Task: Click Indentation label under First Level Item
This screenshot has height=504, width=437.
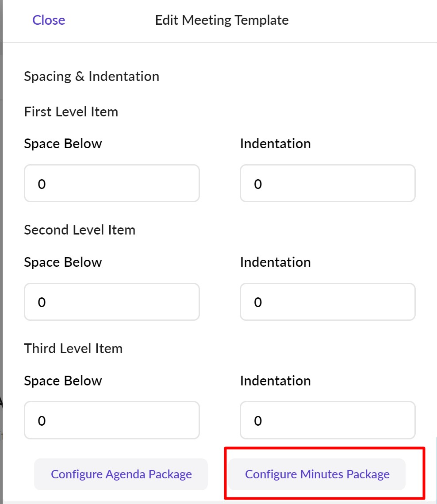Action: [275, 144]
